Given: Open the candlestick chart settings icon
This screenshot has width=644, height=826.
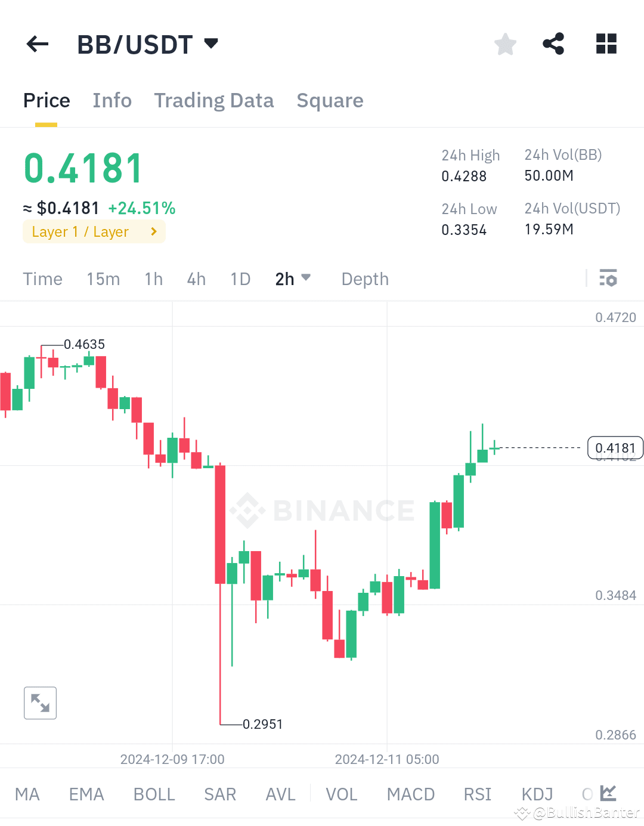Looking at the screenshot, I should coord(608,278).
